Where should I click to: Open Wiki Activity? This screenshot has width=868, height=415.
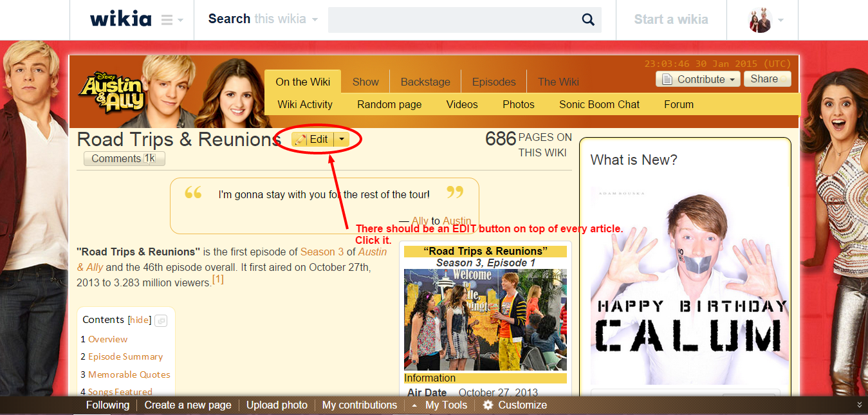(x=305, y=104)
